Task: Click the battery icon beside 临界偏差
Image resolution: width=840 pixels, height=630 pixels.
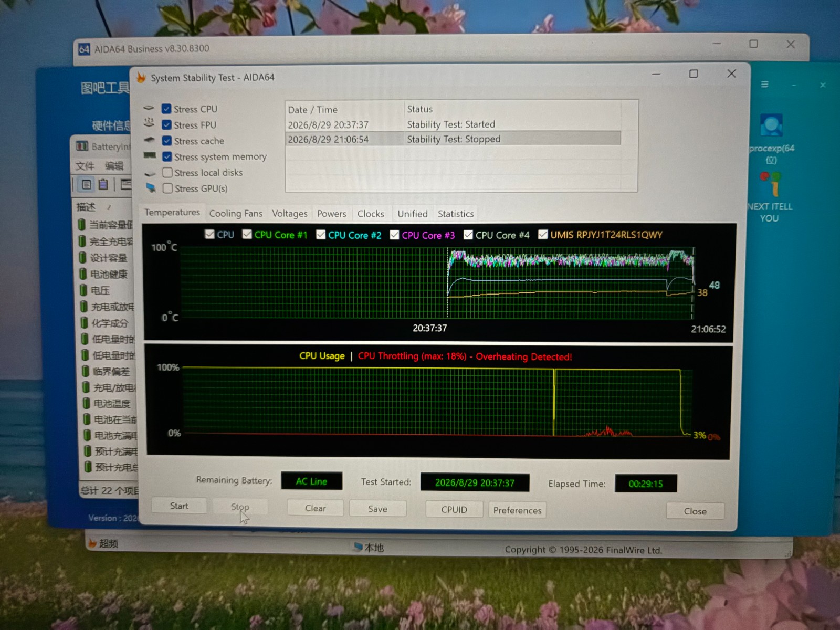Action: [x=86, y=371]
